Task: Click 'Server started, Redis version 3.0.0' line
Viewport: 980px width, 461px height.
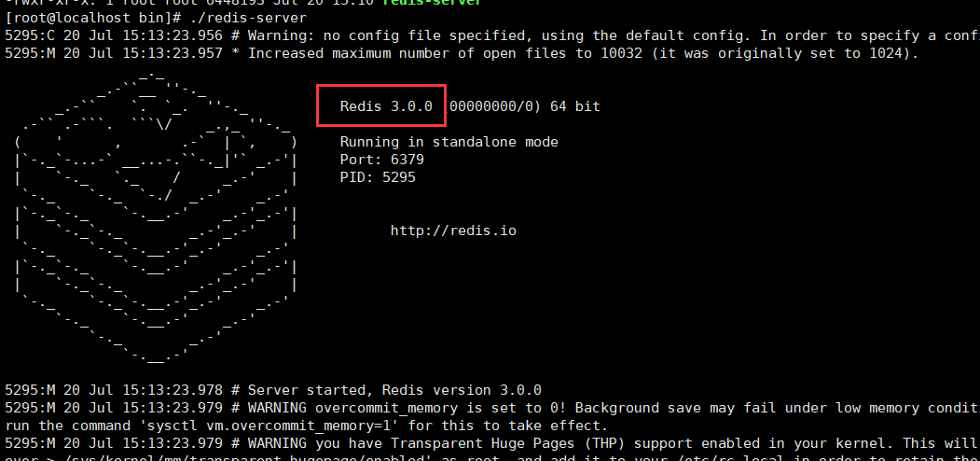Action: point(273,390)
